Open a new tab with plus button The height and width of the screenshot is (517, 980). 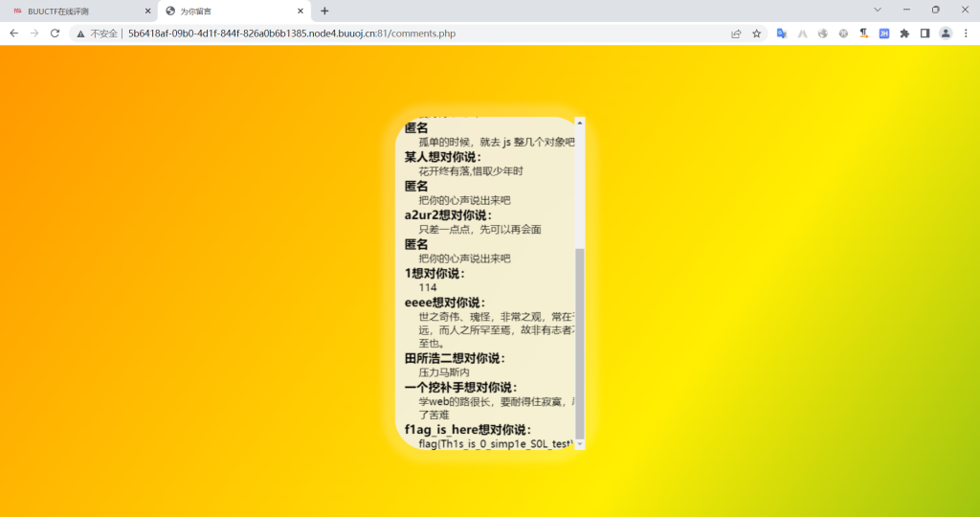coord(324,11)
